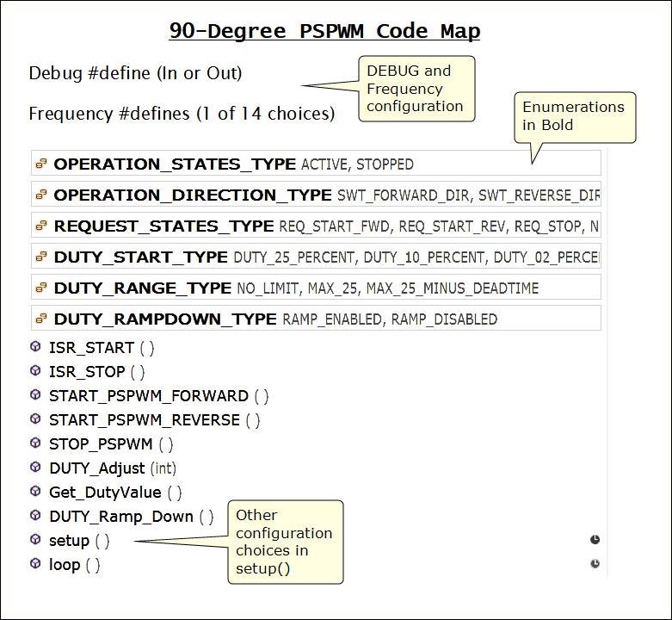Click the clock icon on the setup row
672x620 pixels.
click(x=595, y=540)
